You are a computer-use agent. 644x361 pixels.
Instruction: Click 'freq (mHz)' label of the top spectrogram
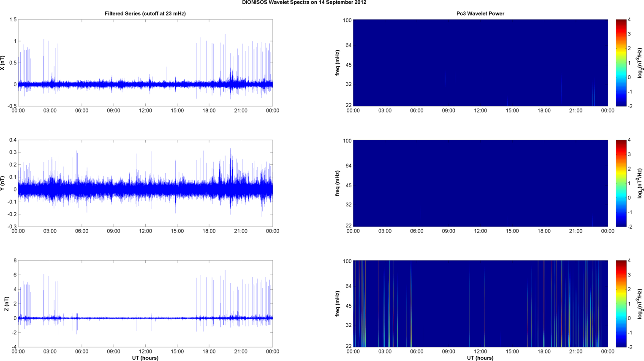338,63
